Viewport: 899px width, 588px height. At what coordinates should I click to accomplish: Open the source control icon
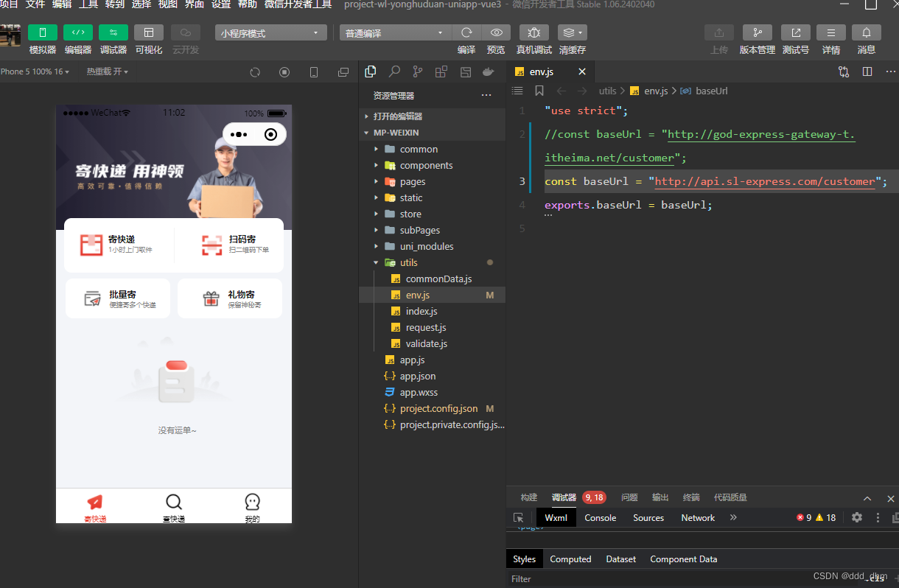click(418, 71)
